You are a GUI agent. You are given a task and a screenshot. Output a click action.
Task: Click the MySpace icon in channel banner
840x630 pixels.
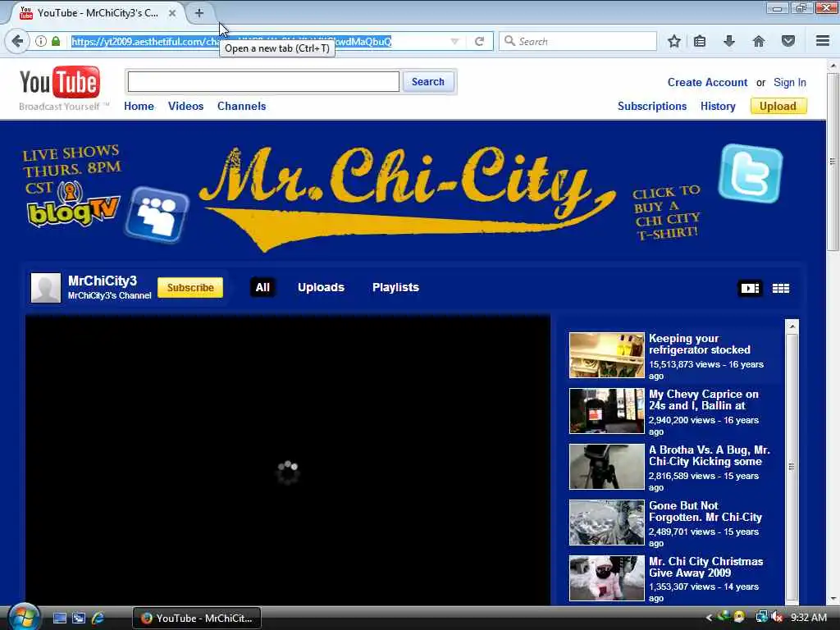[157, 215]
